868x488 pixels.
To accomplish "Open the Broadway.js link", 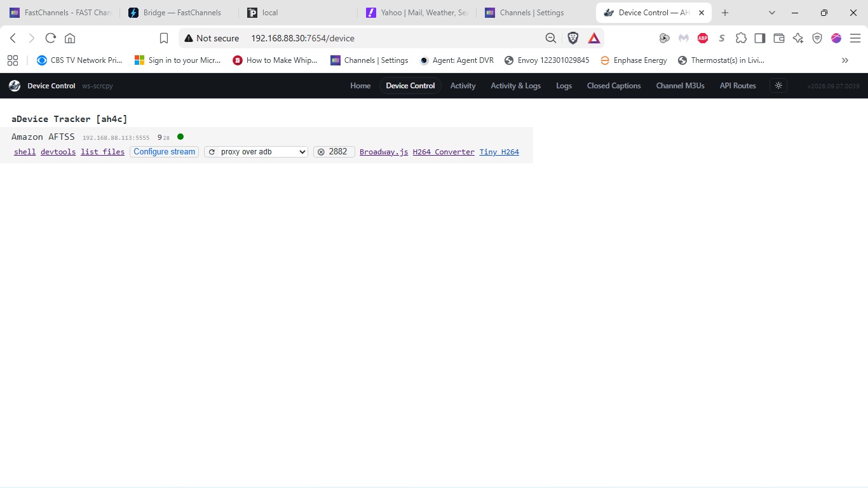I will pos(384,152).
